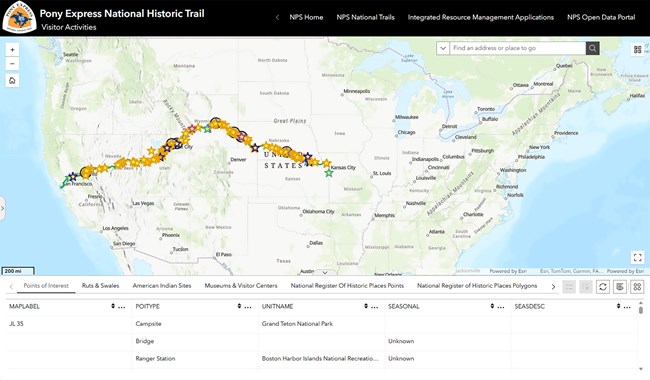Open show/hide columns icon in table toolbar

620,287
